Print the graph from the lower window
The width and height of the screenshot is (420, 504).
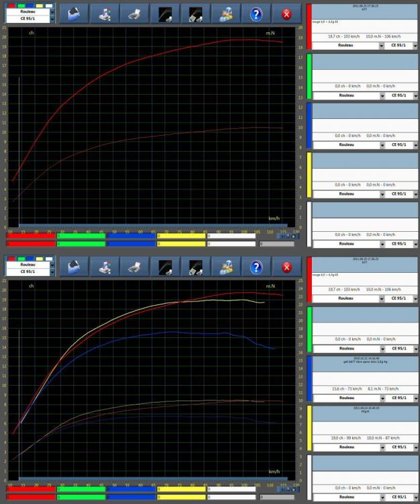pyautogui.click(x=134, y=267)
